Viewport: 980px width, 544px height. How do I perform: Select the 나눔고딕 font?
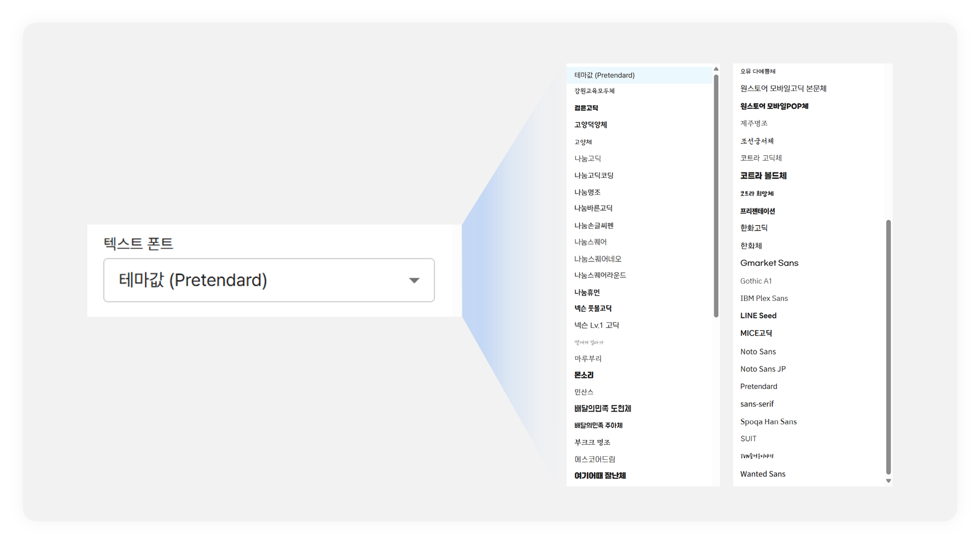(x=588, y=158)
